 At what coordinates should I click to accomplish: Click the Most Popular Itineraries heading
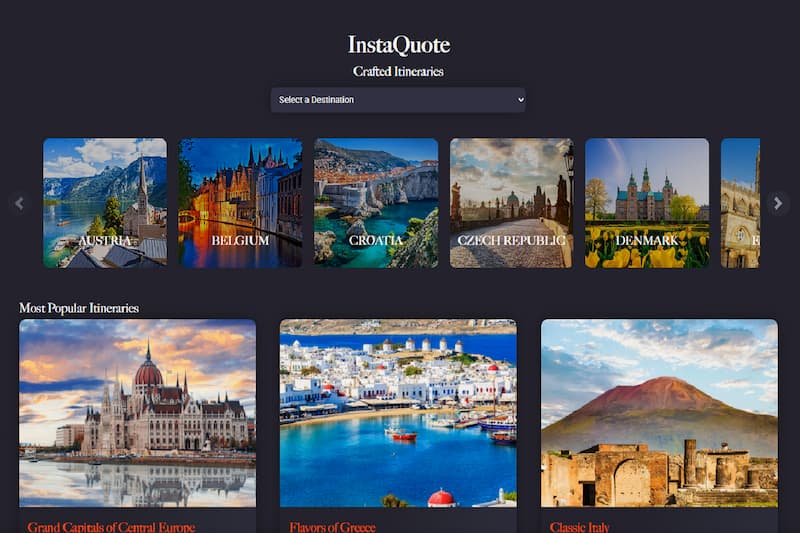click(x=79, y=308)
